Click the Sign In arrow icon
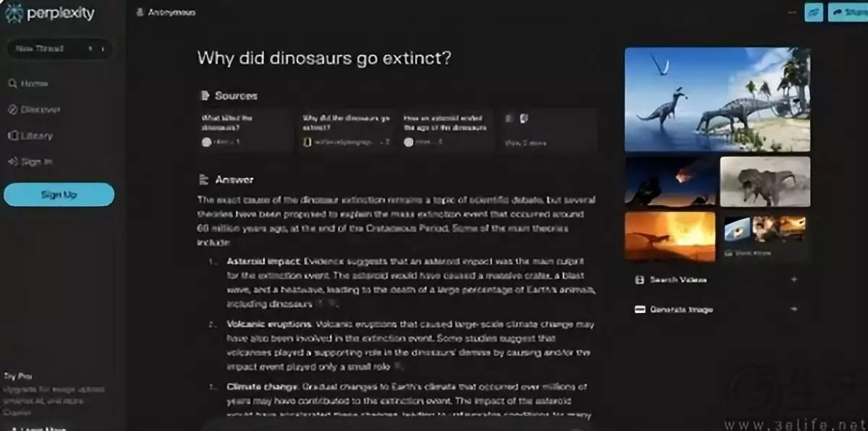 click(12, 162)
